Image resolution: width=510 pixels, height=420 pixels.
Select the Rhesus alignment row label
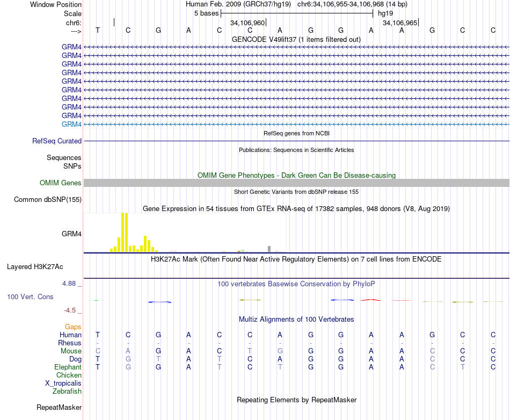[x=70, y=343]
